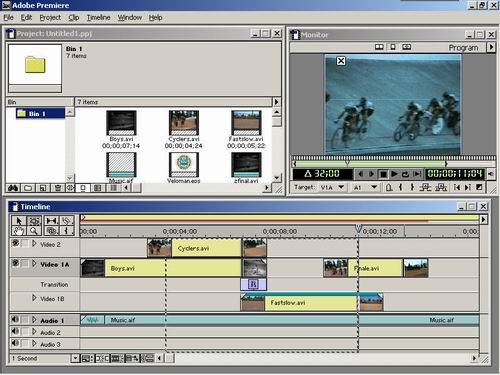Switch Monitor to Dual View
The image size is (500, 375).
(x=379, y=47)
